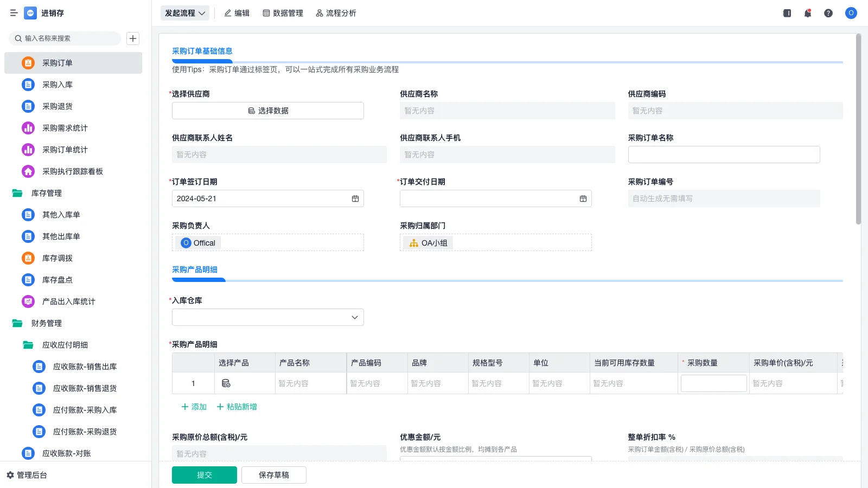The width and height of the screenshot is (868, 488).
Task: Open 采购需求统计 chart icon
Action: [x=28, y=128]
